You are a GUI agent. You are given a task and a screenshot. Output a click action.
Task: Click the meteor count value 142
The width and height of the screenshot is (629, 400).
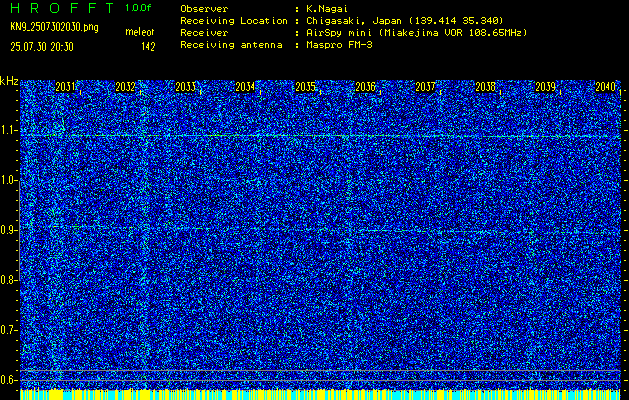[x=148, y=47]
